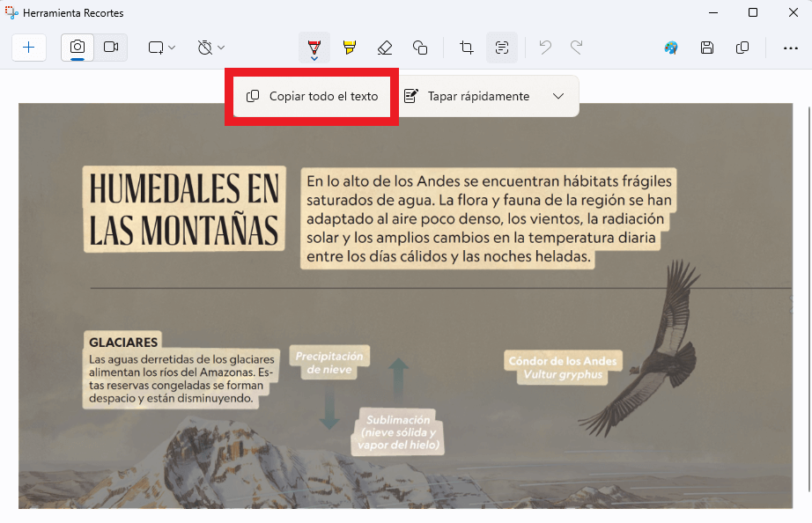Maximize the Herramienta Recortes window
Image resolution: width=812 pixels, height=523 pixels.
753,12
